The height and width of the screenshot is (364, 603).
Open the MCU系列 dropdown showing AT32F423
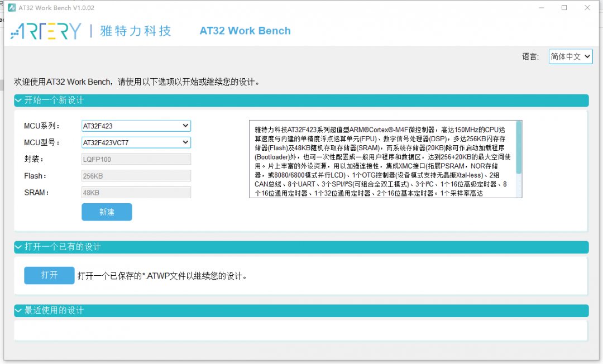(136, 126)
